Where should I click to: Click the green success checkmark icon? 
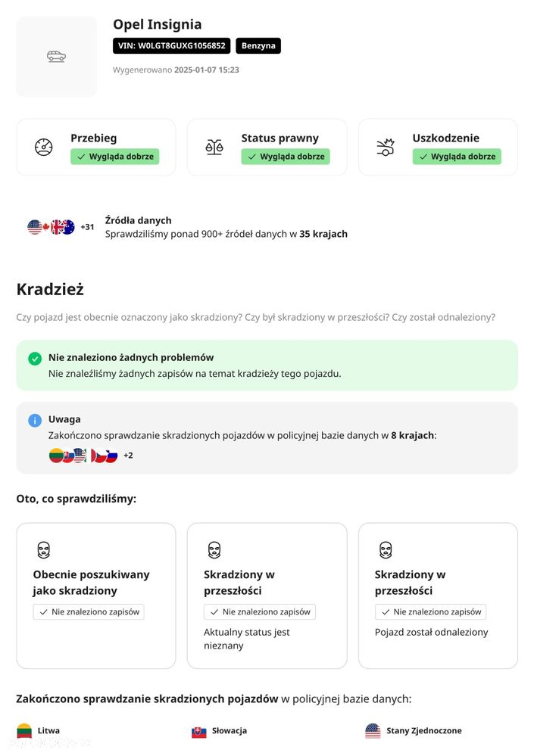click(x=35, y=359)
